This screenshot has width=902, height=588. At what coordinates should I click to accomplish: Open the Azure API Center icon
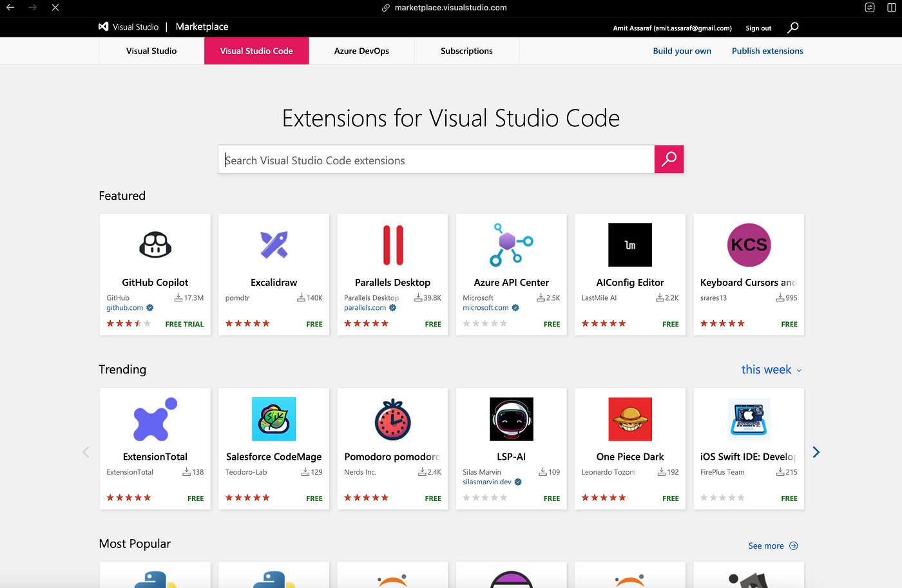pyautogui.click(x=511, y=245)
